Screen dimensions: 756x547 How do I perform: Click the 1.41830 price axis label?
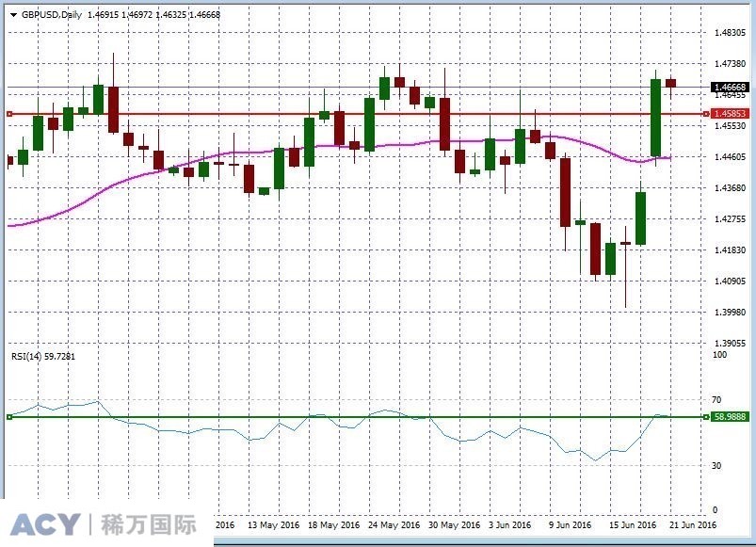pos(730,249)
